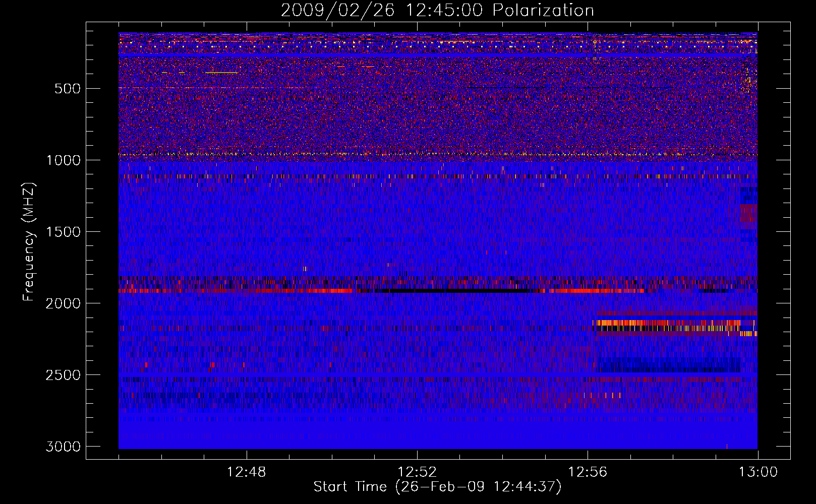The height and width of the screenshot is (504, 816).
Task: Click the 1000 frequency tick label
Action: coord(64,160)
